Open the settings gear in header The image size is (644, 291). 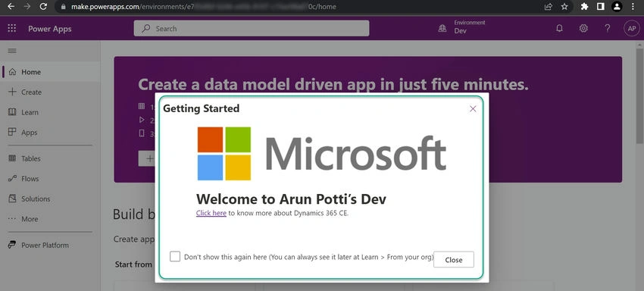pyautogui.click(x=583, y=28)
